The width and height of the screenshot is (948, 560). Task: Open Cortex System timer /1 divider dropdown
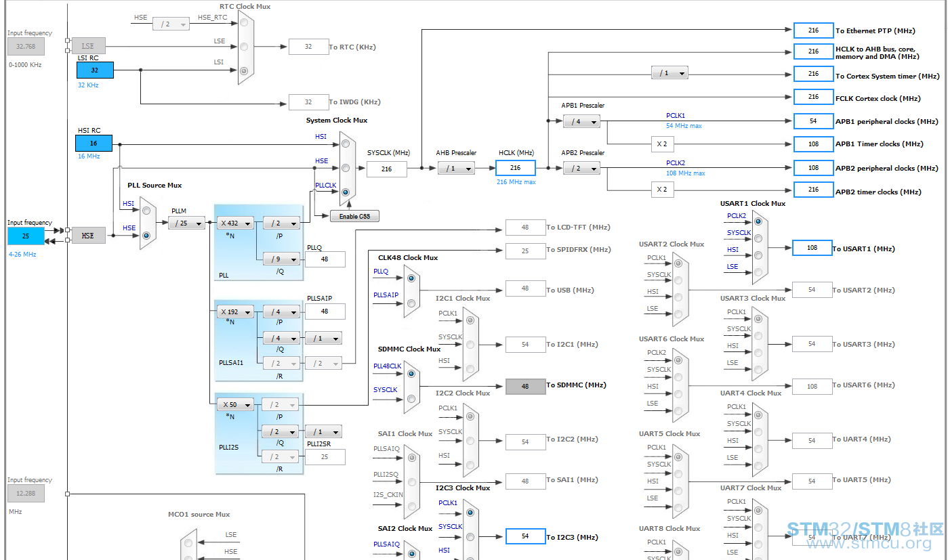tap(669, 73)
